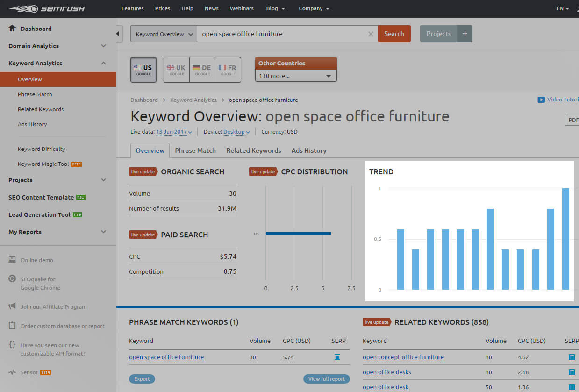Image resolution: width=579 pixels, height=392 pixels.
Task: Open the Keyword Overview search type dropdown
Action: point(164,34)
